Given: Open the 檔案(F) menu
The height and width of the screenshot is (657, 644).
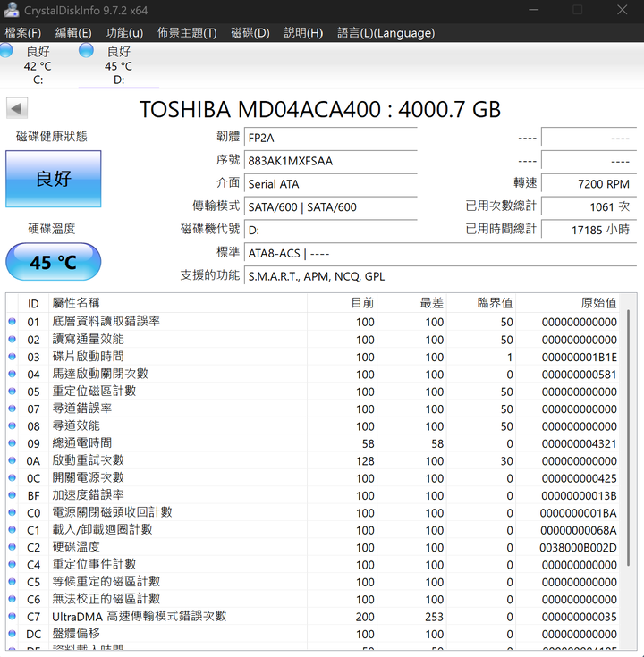Looking at the screenshot, I should 22,33.
